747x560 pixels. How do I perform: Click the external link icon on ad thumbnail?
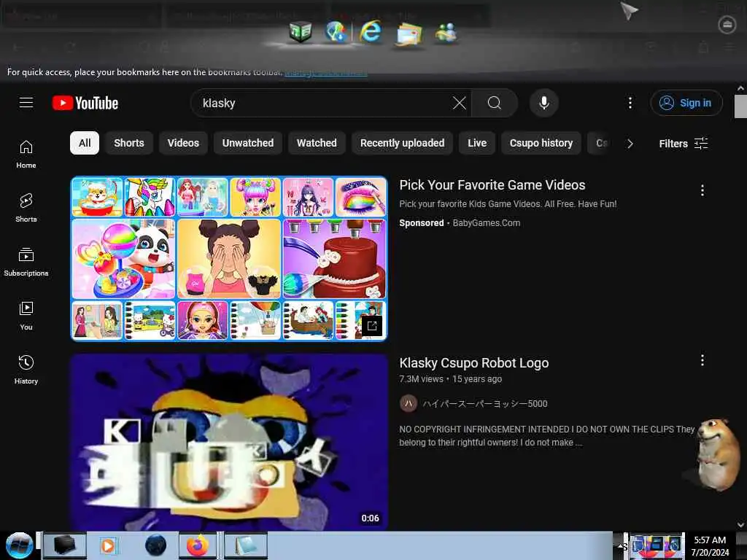371,326
